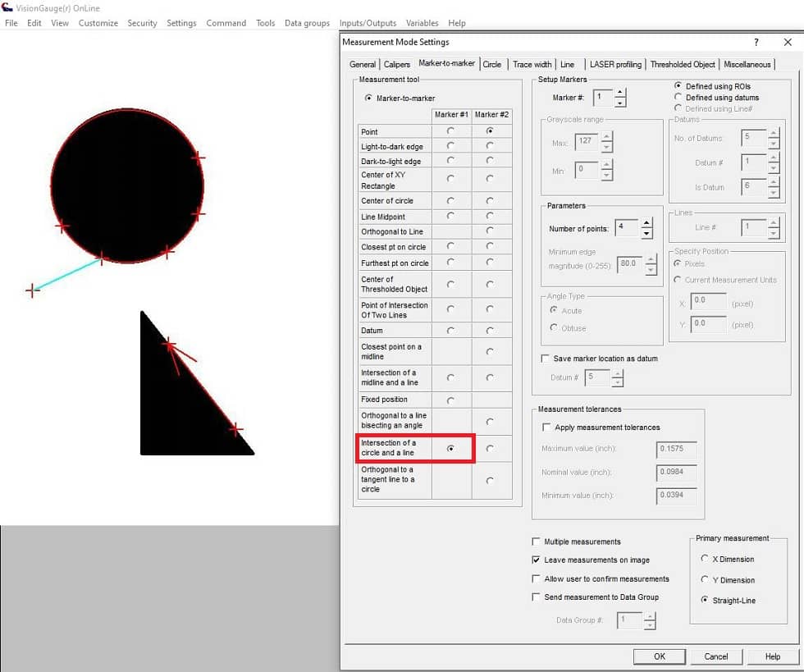Viewport: 804px width, 672px height.
Task: Enable Apply measurement tolerances checkbox
Action: click(x=546, y=427)
